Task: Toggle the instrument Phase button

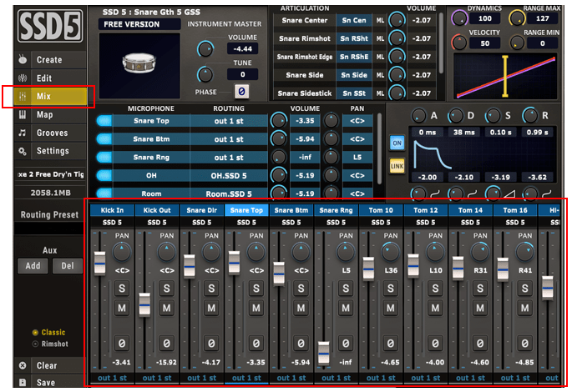Action: click(x=241, y=92)
